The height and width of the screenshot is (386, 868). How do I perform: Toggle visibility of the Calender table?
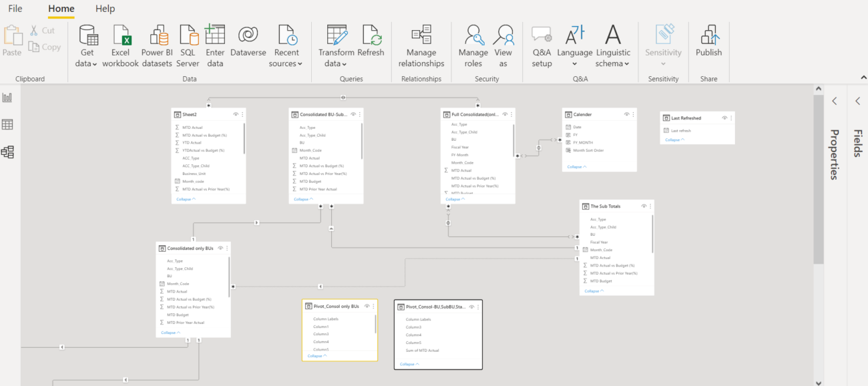(x=625, y=114)
